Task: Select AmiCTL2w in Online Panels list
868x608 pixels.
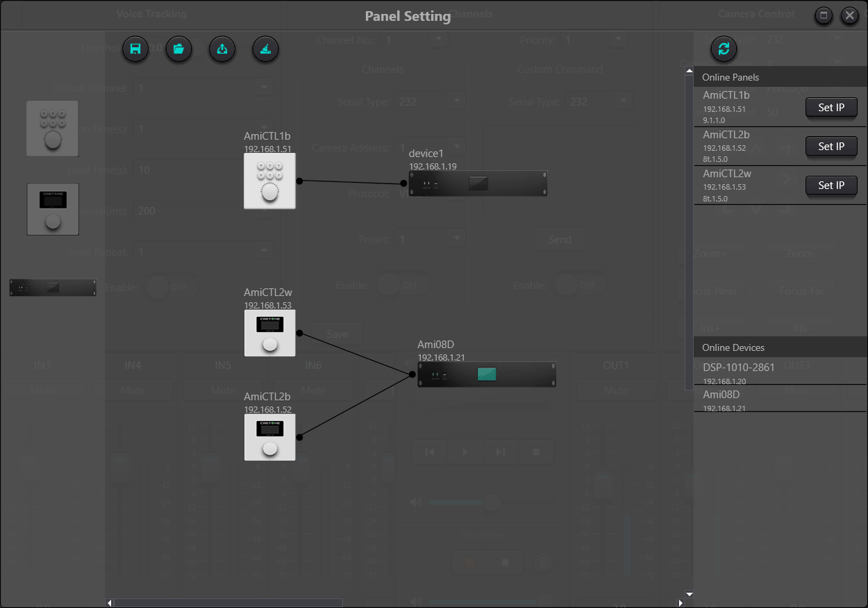Action: coord(781,185)
